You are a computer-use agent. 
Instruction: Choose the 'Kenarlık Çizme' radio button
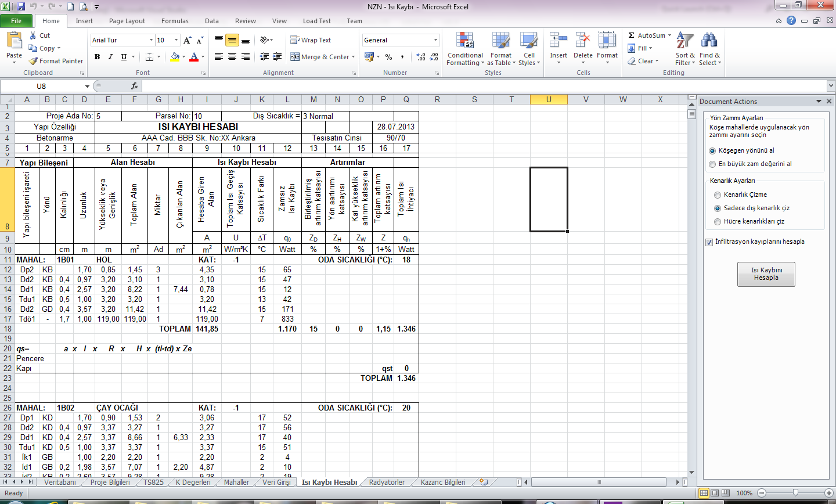tap(718, 195)
